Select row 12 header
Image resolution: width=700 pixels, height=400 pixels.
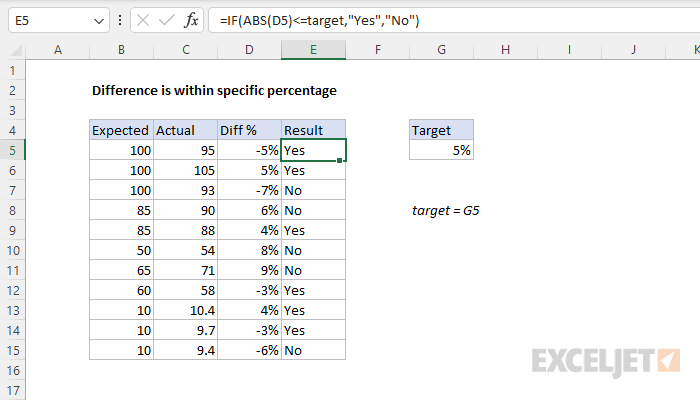[x=13, y=290]
